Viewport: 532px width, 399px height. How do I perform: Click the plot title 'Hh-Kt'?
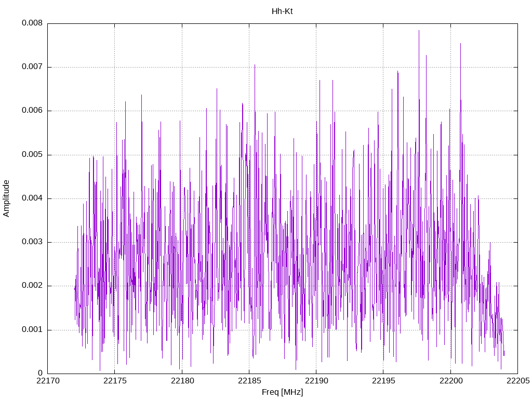282,11
